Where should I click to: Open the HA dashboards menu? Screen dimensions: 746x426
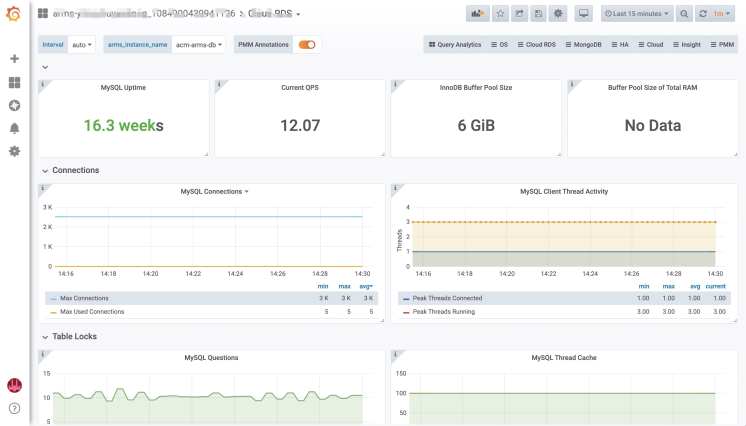pyautogui.click(x=620, y=45)
